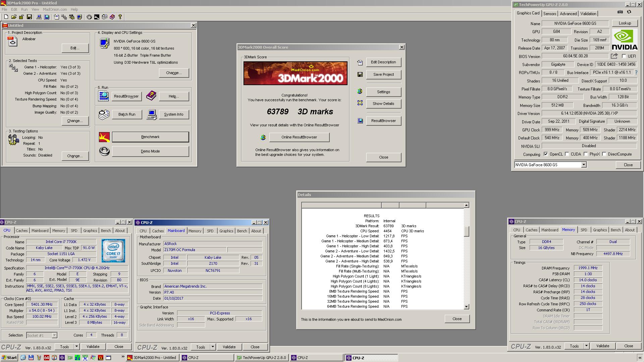Switch to the Advanced tab in GPU-Z

pyautogui.click(x=568, y=14)
